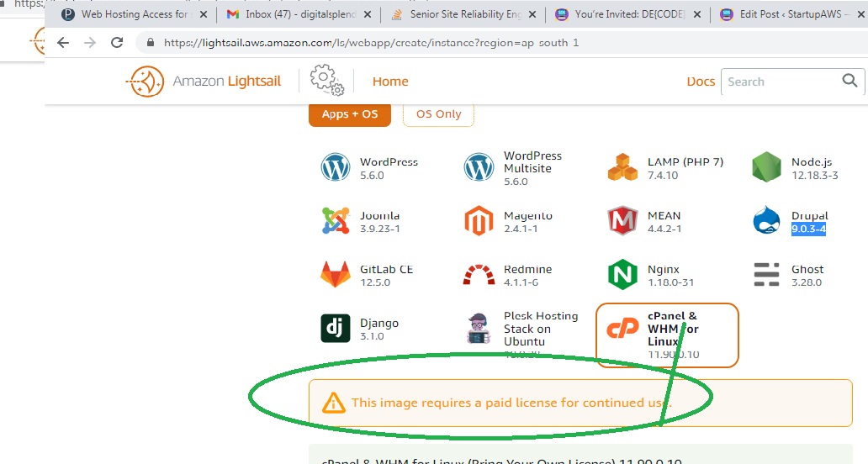The width and height of the screenshot is (868, 464).
Task: Pick the MEAN stack icon
Action: pyautogui.click(x=622, y=221)
